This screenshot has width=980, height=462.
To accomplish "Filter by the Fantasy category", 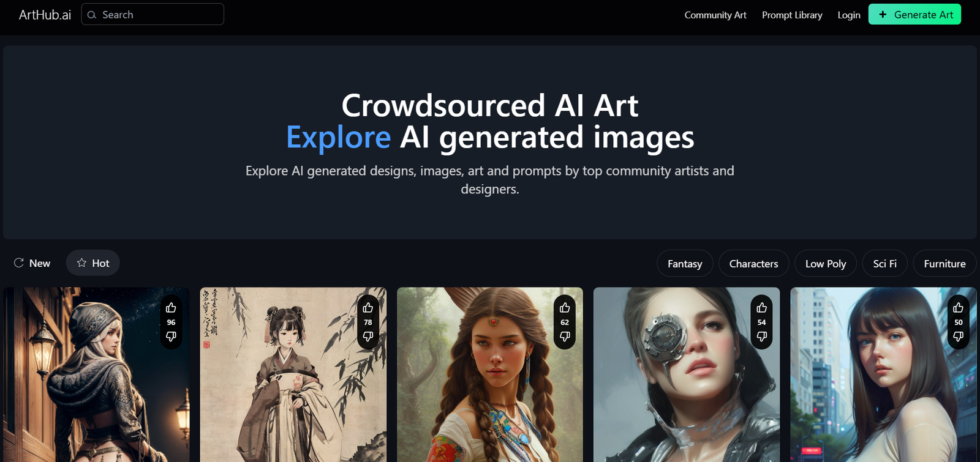I will pyautogui.click(x=685, y=264).
